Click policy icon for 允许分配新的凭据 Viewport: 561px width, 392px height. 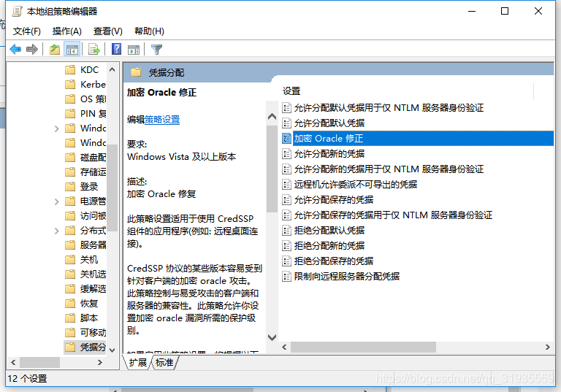pos(286,154)
